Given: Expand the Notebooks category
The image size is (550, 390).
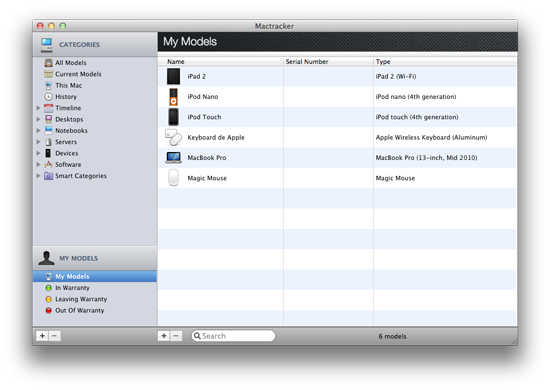Looking at the screenshot, I should (39, 130).
